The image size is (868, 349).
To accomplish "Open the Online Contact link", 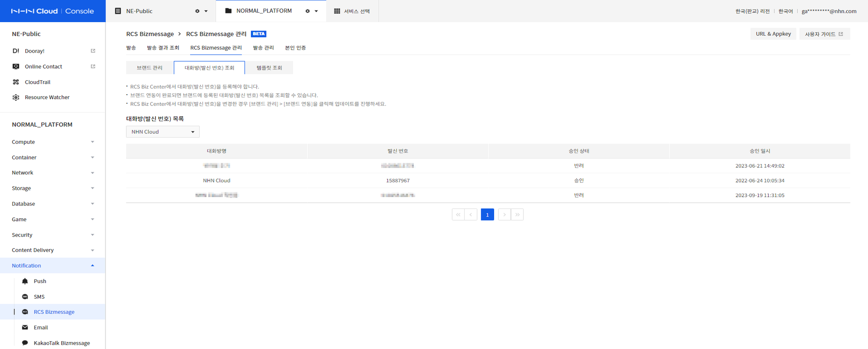I will (x=43, y=66).
